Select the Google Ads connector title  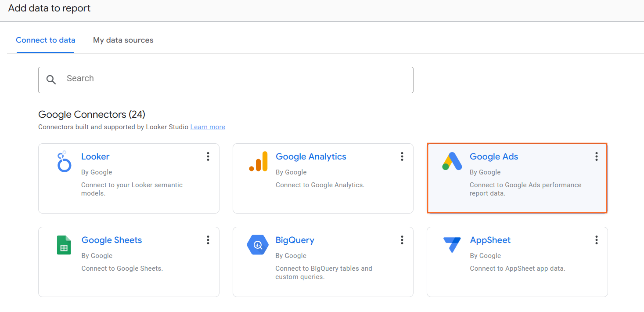pyautogui.click(x=494, y=156)
